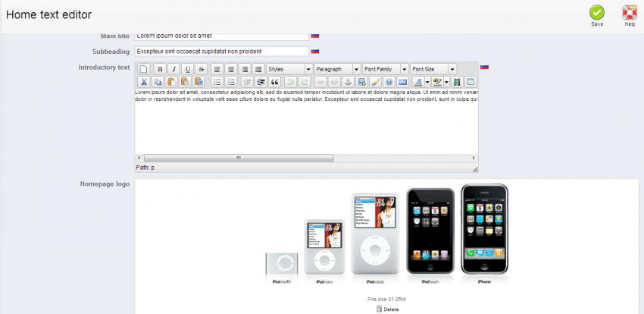The image size is (644, 314).
Task: Click Paste from Word icon
Action: tap(199, 81)
